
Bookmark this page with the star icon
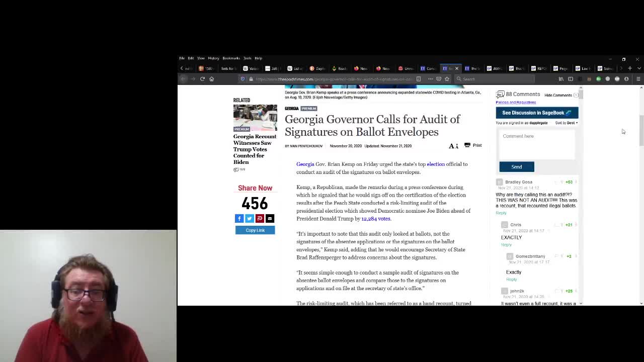click(447, 79)
